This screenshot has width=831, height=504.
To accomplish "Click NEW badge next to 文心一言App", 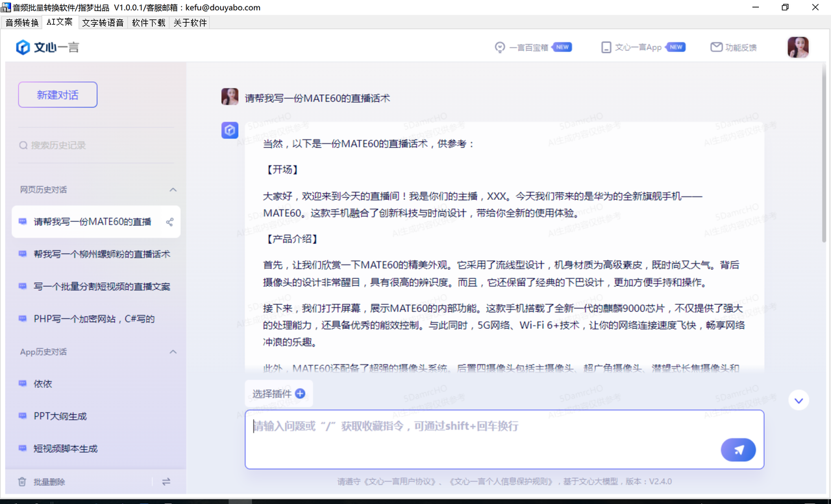I will pos(676,47).
